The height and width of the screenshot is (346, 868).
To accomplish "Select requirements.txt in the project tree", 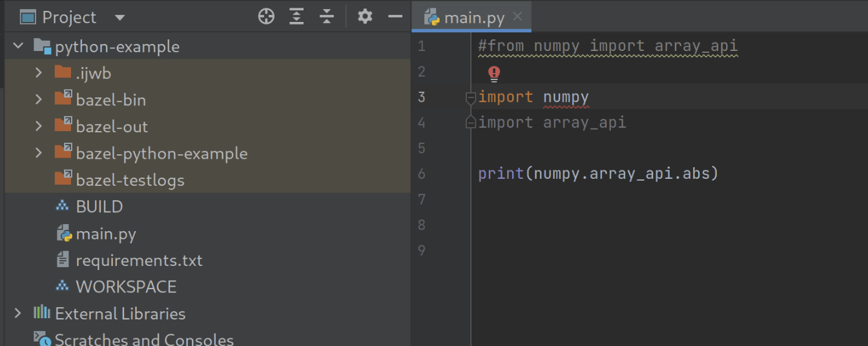I will (x=139, y=260).
